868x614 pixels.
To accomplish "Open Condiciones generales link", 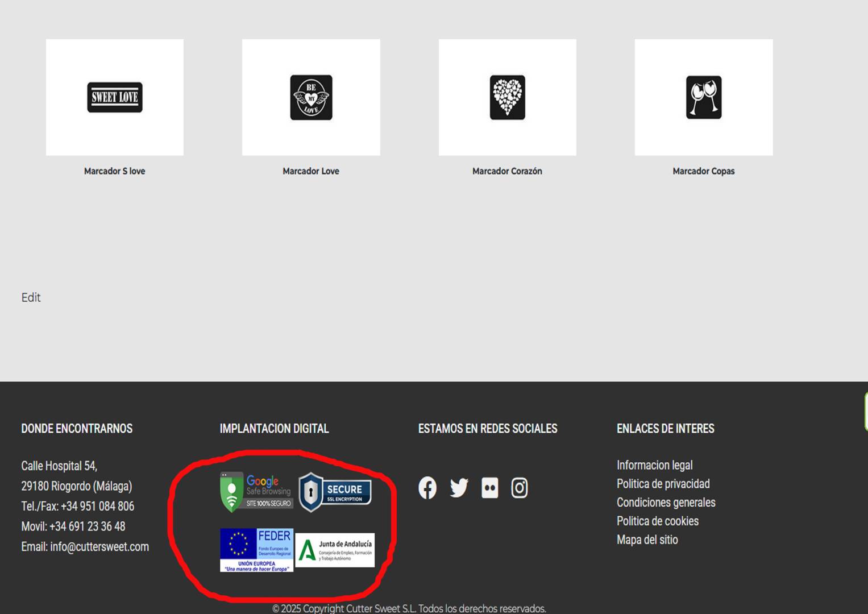I will (666, 503).
